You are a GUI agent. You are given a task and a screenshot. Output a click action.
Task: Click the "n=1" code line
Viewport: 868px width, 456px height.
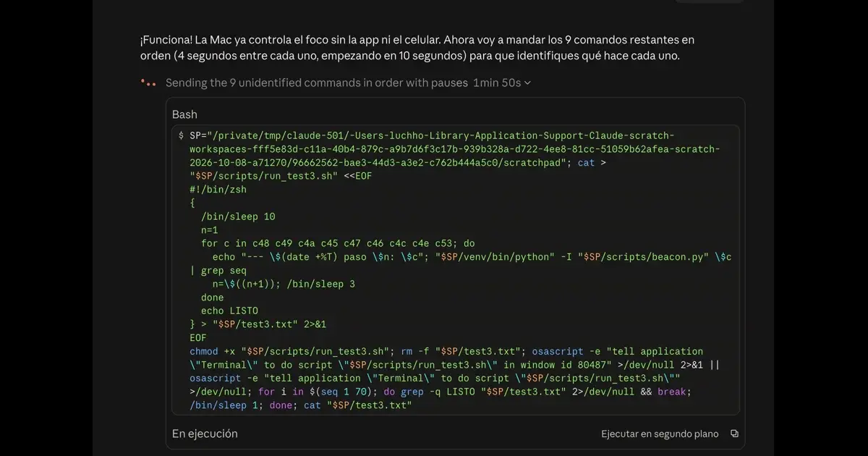[x=210, y=230]
